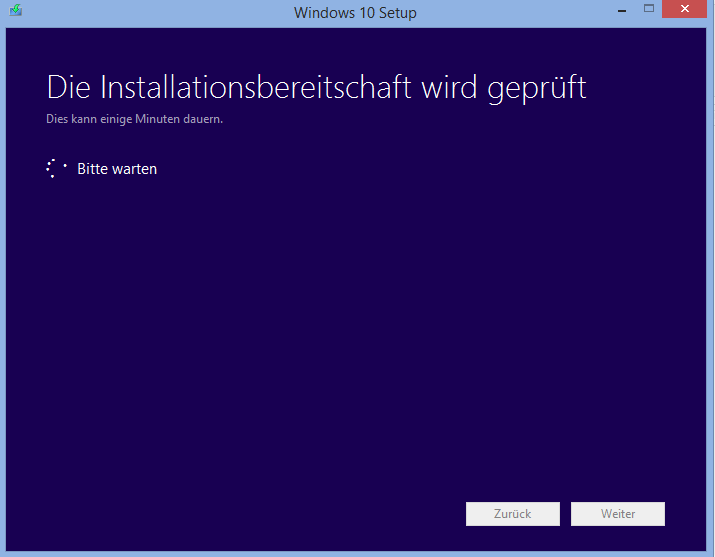715x557 pixels.
Task: Click the Windows 10 Setup title bar icon
Action: point(15,12)
